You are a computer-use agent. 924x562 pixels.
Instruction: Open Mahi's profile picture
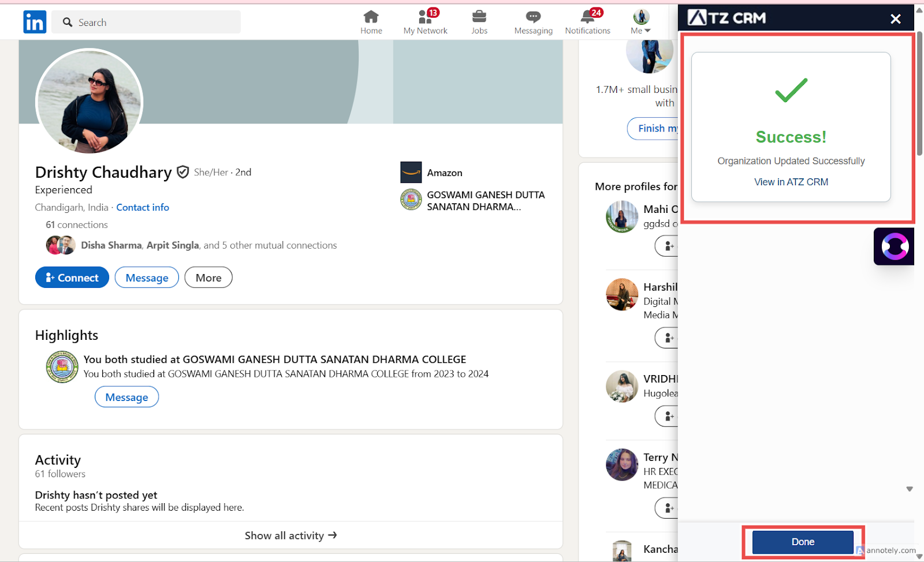(622, 216)
